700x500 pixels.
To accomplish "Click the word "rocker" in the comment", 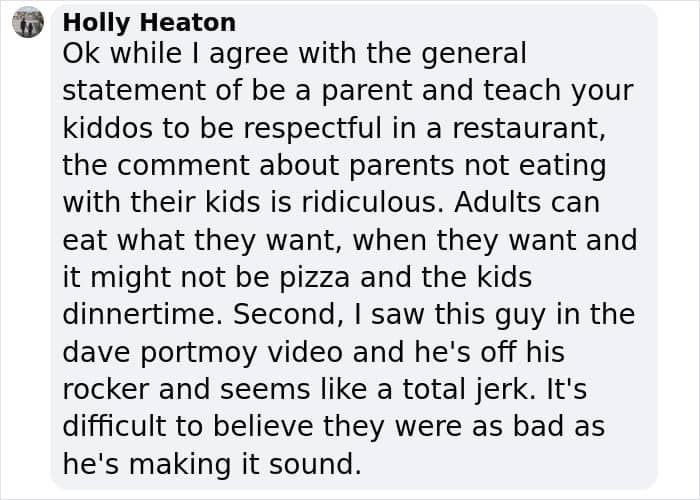I will 105,390.
